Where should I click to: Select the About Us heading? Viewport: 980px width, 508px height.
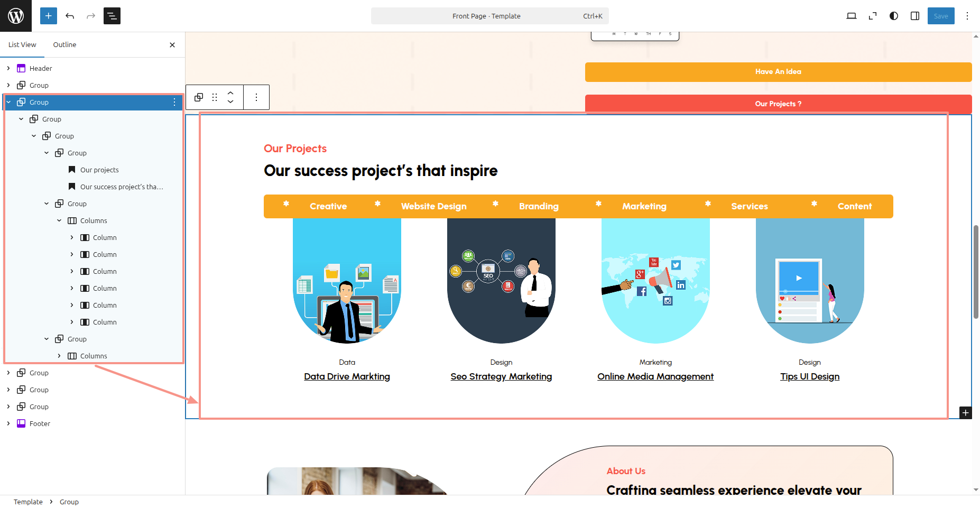click(626, 471)
